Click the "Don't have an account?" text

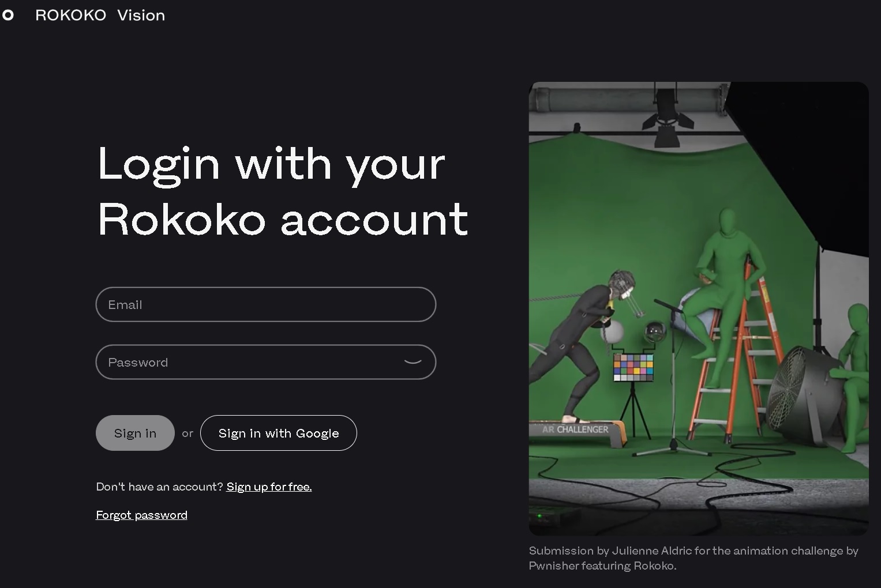point(159,487)
